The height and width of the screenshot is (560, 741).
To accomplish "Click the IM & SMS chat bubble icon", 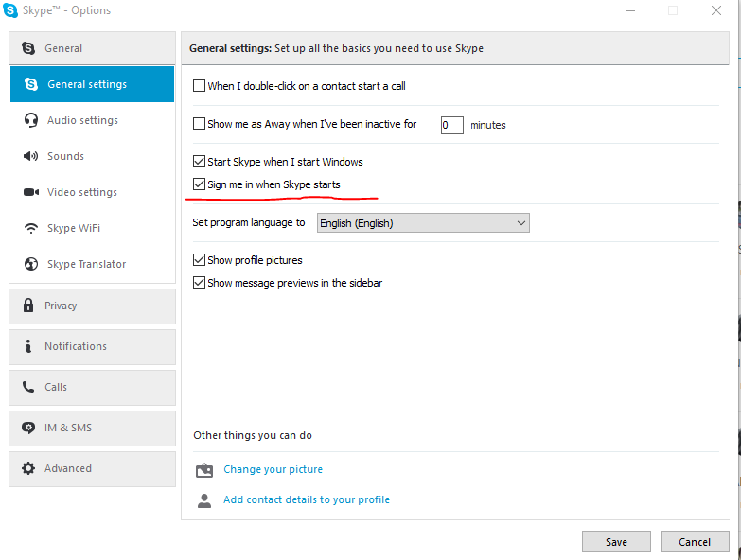I will (x=28, y=428).
